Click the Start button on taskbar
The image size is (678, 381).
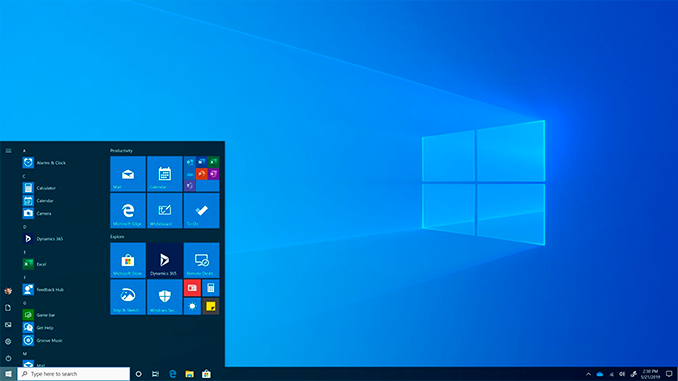point(8,374)
